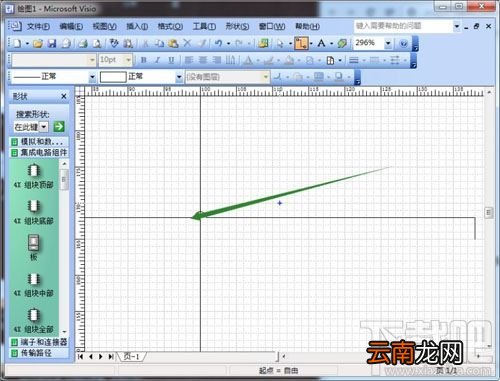Open the text style 正常 dropdown
This screenshot has height=381, width=500.
coord(179,77)
